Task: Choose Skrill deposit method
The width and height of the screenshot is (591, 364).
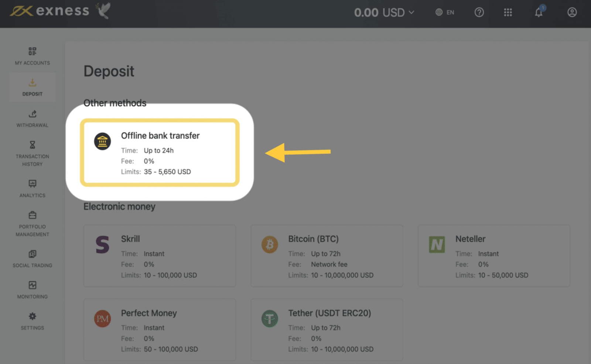Action: [x=160, y=256]
